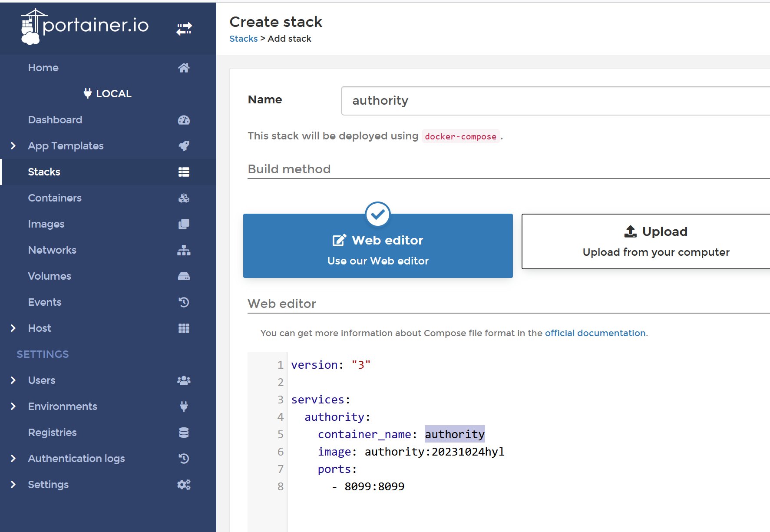
Task: Click the Home house icon
Action: click(184, 68)
